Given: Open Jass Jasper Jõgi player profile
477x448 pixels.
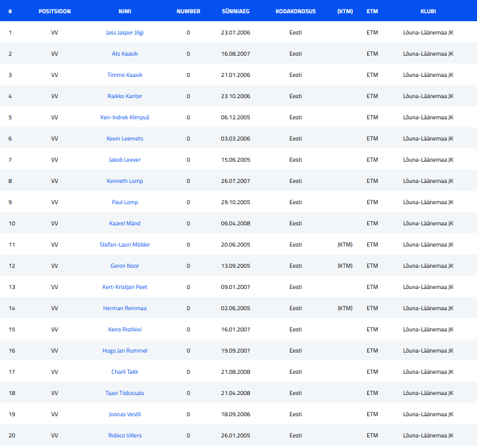Looking at the screenshot, I should click(125, 32).
